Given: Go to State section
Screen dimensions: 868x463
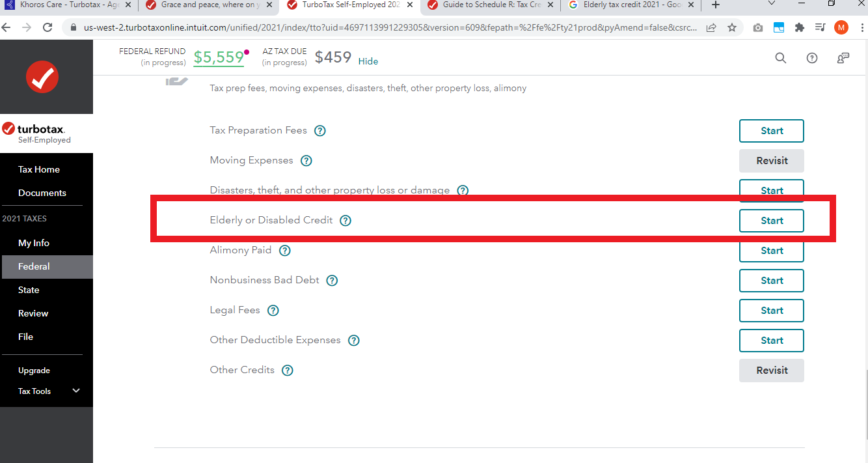Looking at the screenshot, I should pyautogui.click(x=29, y=290).
